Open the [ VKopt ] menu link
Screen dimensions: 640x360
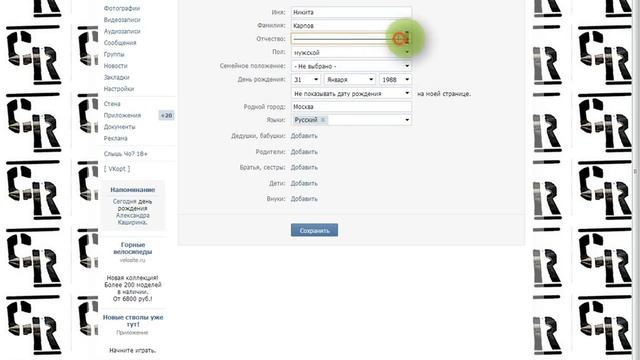pyautogui.click(x=117, y=169)
